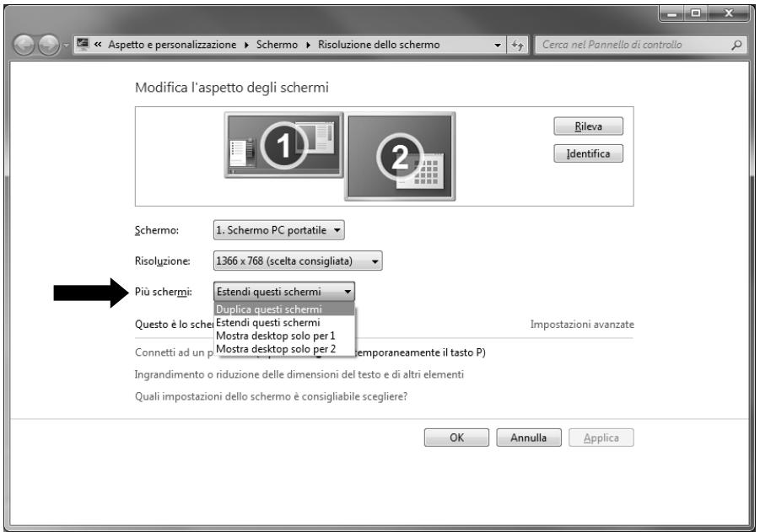Viewport: 760px width, 532px height.
Task: Select monitor 2 thumbnail
Action: 400,156
